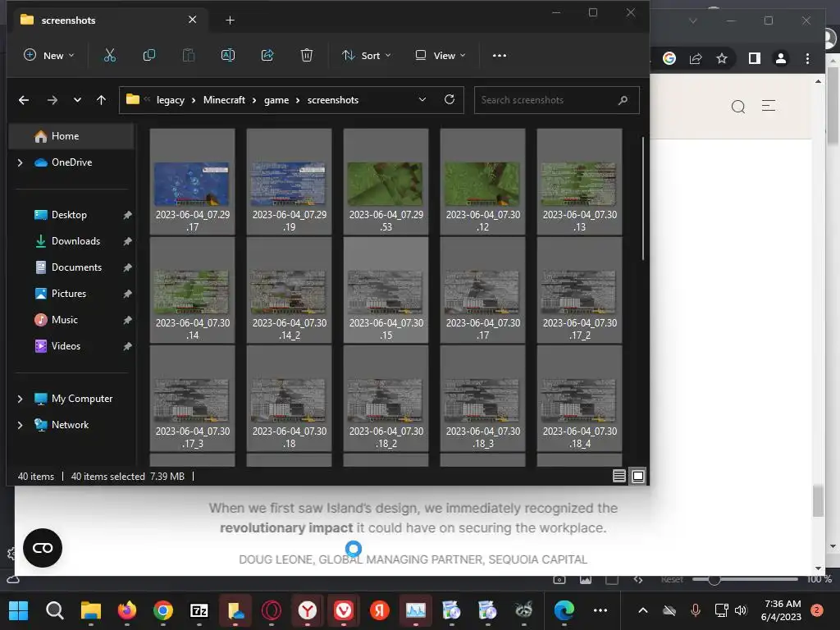The height and width of the screenshot is (630, 840).
Task: Open Desktop in the navigation pane
Action: pyautogui.click(x=71, y=215)
